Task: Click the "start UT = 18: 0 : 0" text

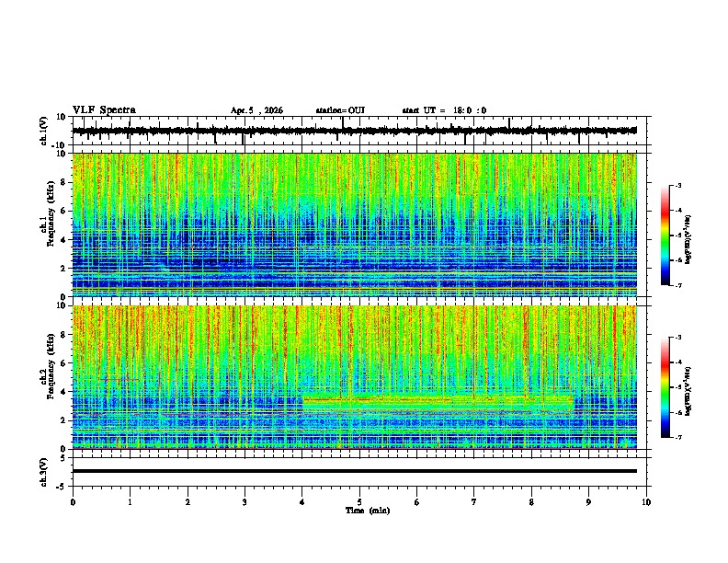Action: (x=444, y=110)
